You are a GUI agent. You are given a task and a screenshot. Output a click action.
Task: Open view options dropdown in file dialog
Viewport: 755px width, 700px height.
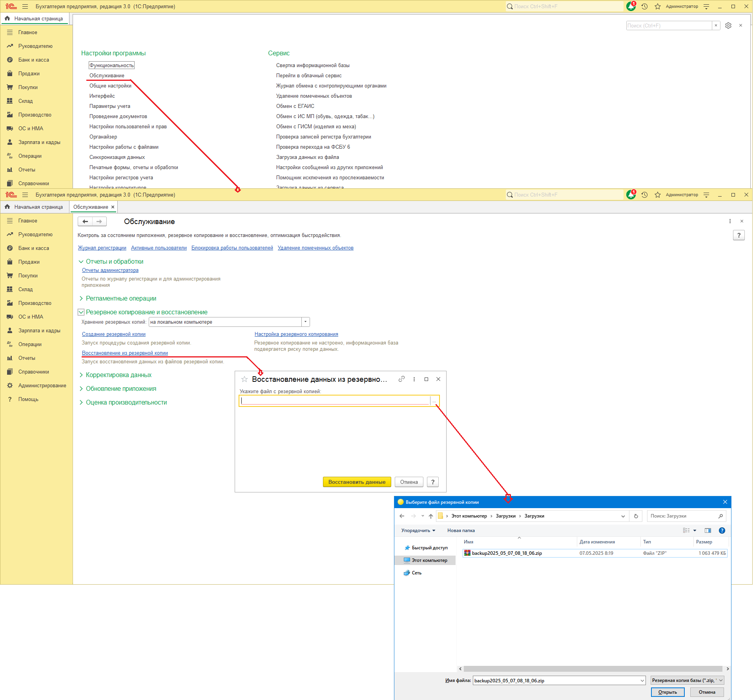coord(695,530)
